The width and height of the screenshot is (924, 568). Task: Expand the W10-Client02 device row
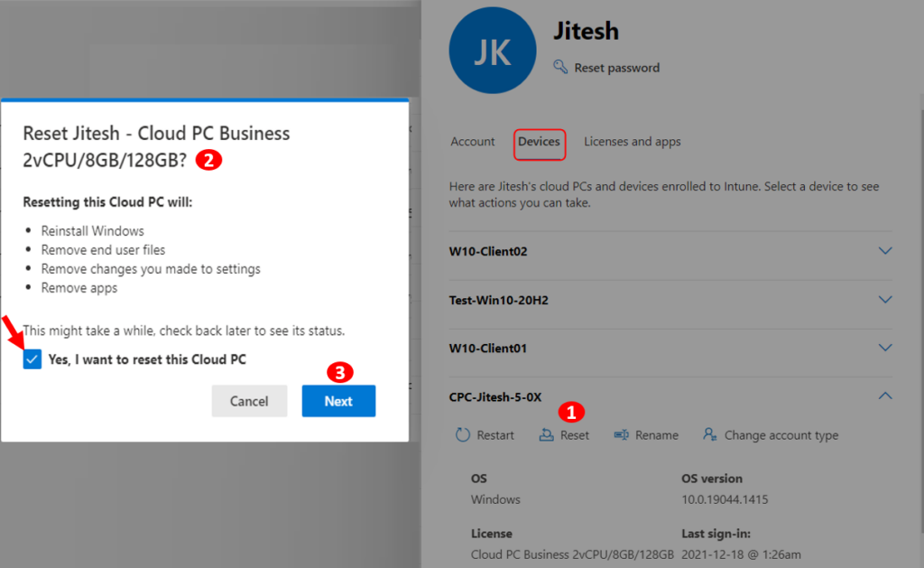670,251
